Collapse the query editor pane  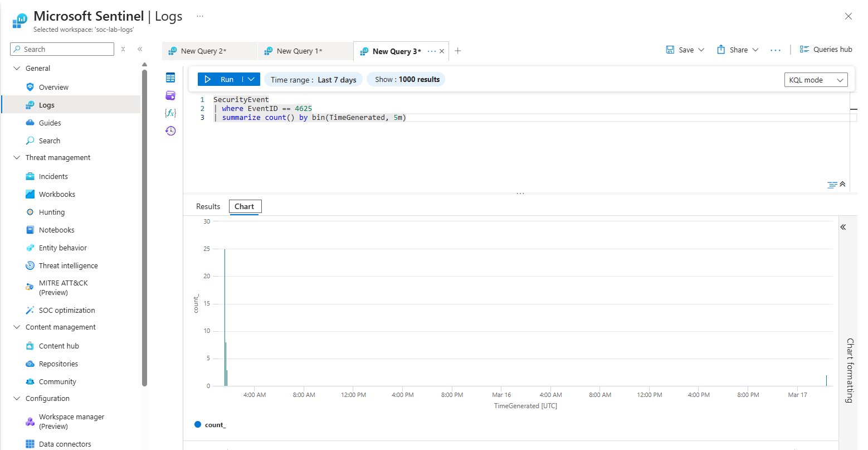tap(842, 184)
